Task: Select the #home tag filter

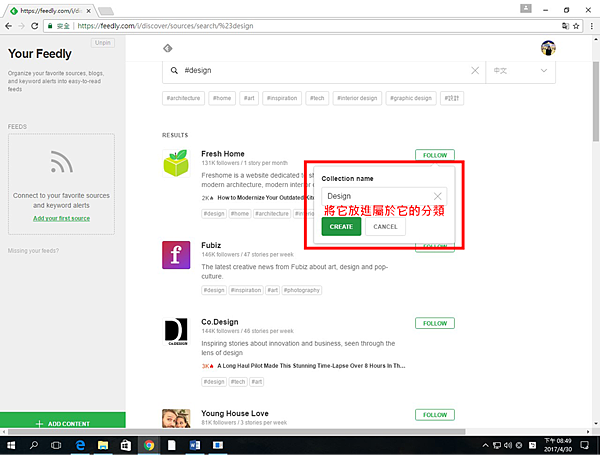Action: tap(222, 98)
